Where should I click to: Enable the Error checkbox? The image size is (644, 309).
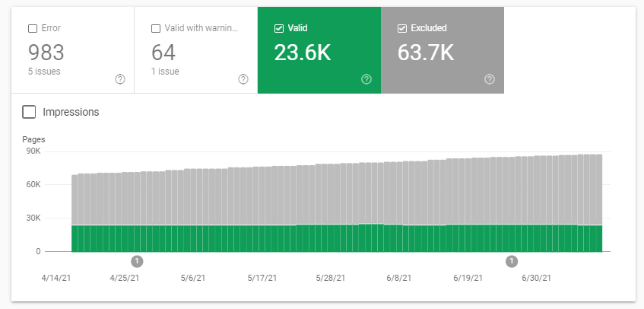tap(33, 28)
